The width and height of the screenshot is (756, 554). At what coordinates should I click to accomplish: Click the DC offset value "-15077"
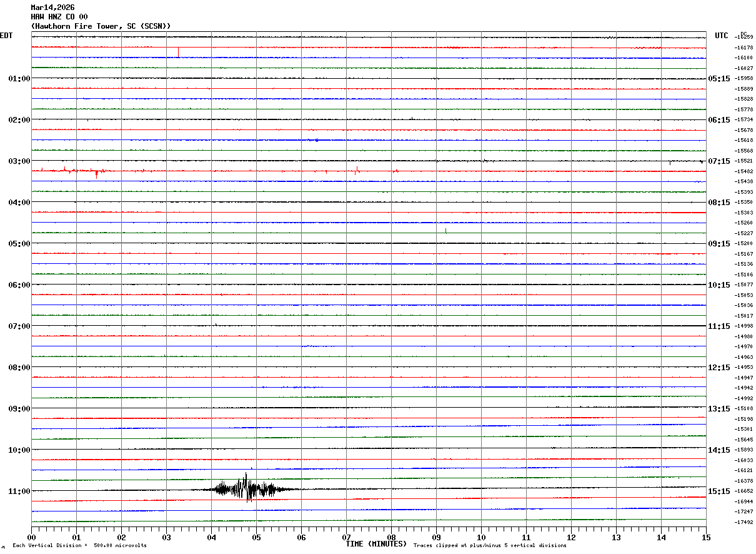pos(744,285)
